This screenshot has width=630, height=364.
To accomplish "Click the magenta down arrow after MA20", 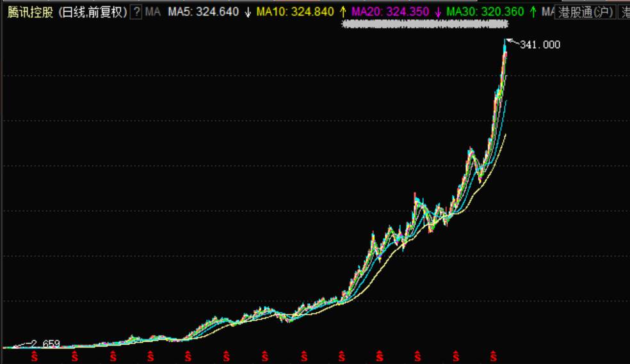I will (x=438, y=12).
